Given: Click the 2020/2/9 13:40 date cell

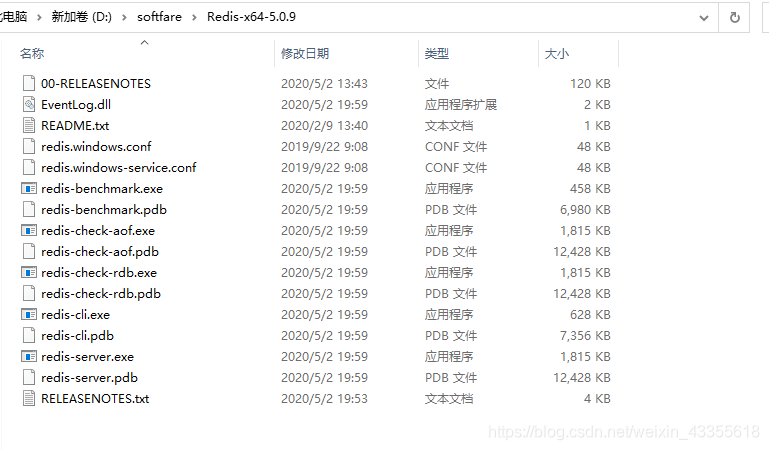Looking at the screenshot, I should (324, 126).
